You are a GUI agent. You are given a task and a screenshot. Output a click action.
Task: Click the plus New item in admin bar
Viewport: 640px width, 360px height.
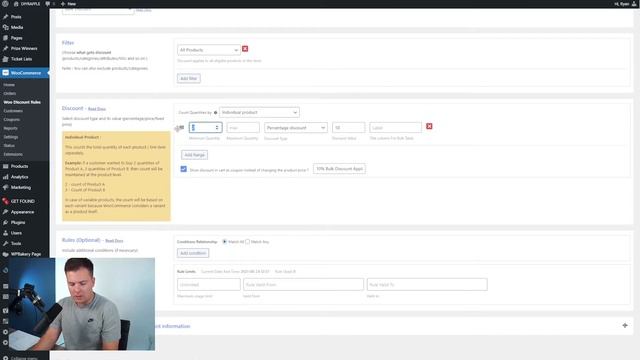tap(69, 4)
